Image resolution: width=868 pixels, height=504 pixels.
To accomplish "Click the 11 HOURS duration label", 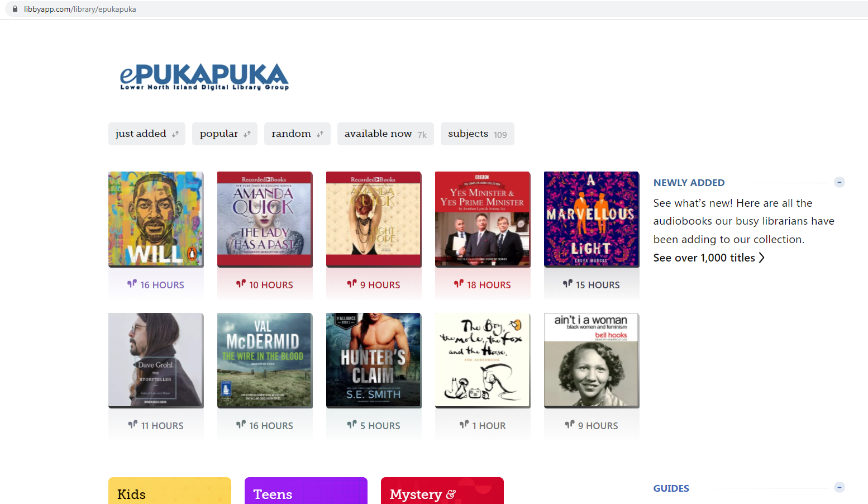I will 162,426.
